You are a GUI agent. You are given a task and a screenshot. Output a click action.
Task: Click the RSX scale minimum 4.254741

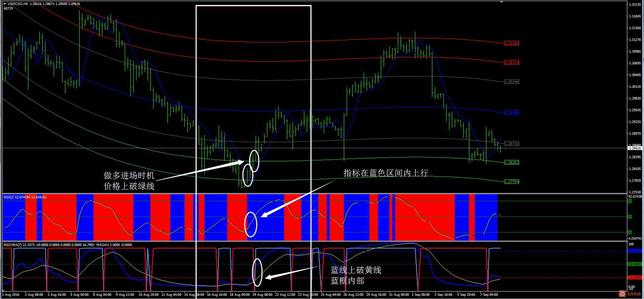point(635,239)
